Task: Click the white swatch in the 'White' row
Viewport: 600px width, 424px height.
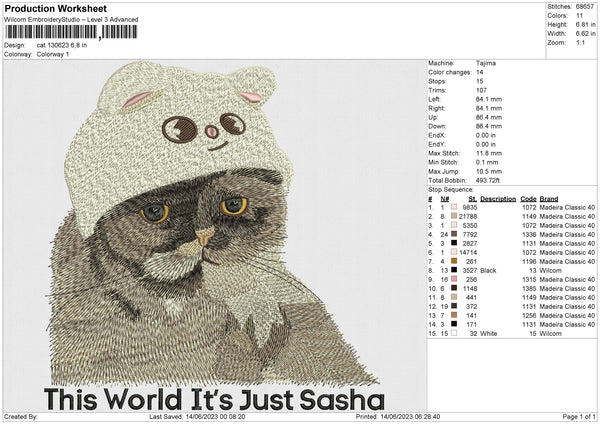Action: coord(454,333)
